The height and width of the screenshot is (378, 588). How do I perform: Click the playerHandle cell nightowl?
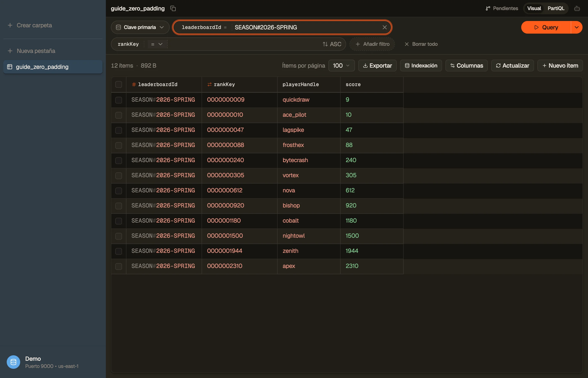pos(309,236)
